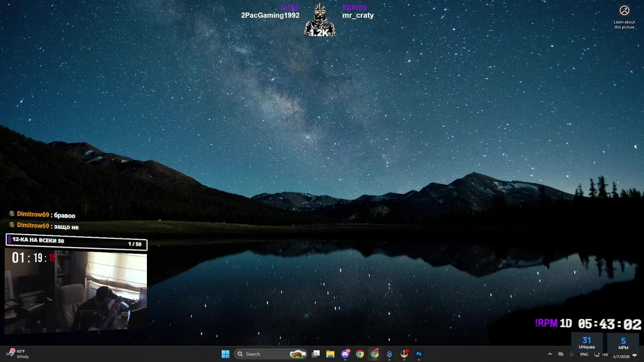The image size is (644, 362).
Task: Click the Learn about this picture icon
Action: coord(624,11)
